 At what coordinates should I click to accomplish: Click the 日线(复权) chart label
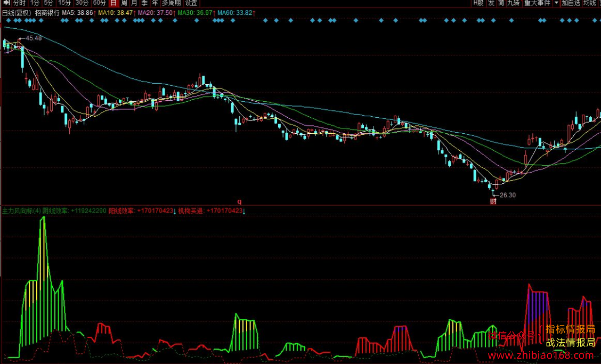pos(17,13)
